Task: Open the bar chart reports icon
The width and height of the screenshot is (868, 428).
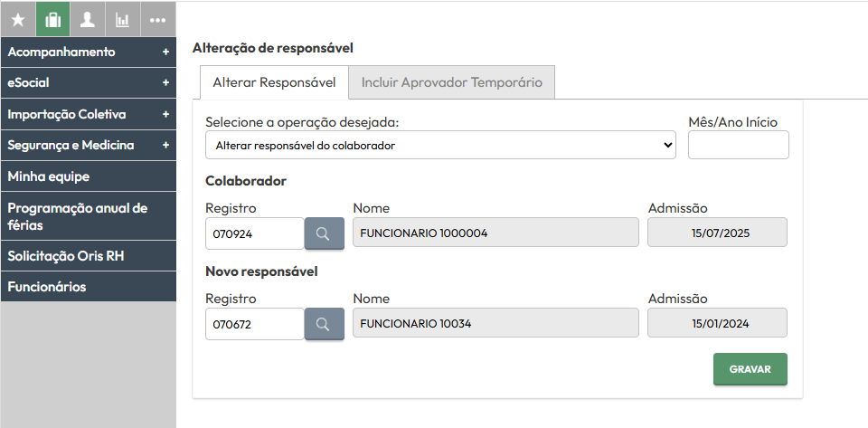Action: [122, 20]
